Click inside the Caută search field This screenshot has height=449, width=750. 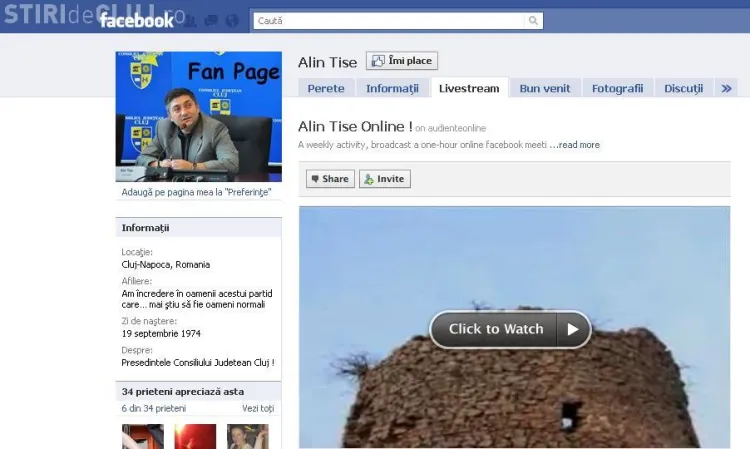[x=390, y=20]
